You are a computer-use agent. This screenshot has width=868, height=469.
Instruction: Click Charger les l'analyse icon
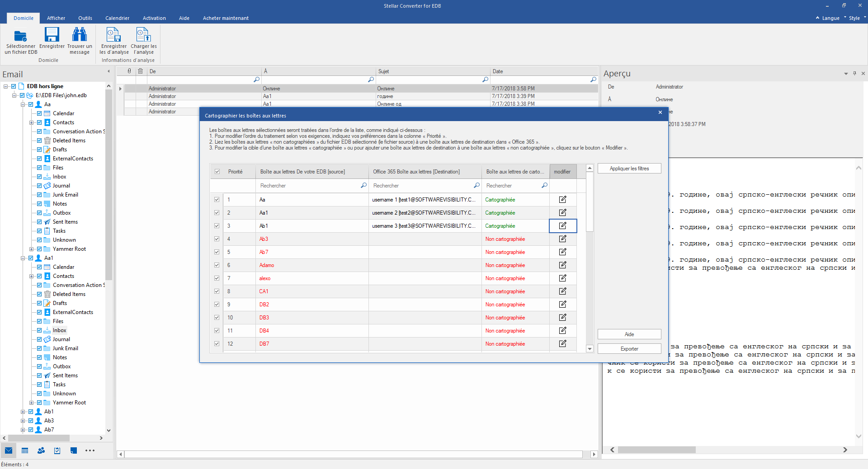143,35
